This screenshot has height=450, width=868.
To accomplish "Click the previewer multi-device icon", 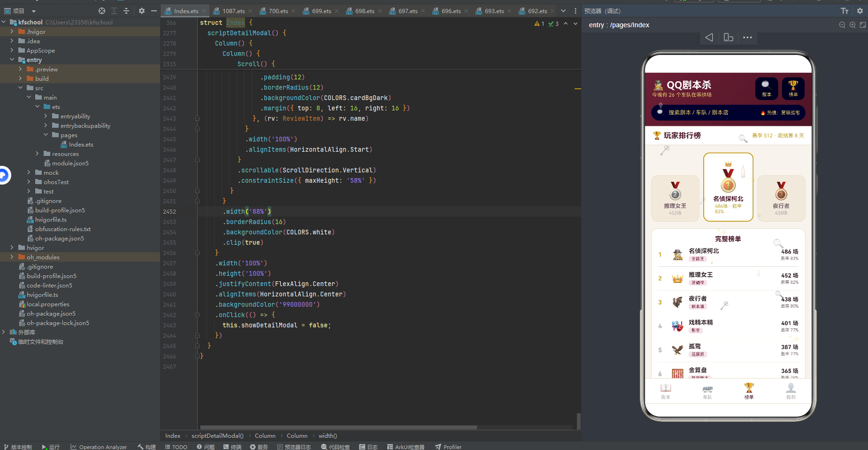I will (x=728, y=38).
